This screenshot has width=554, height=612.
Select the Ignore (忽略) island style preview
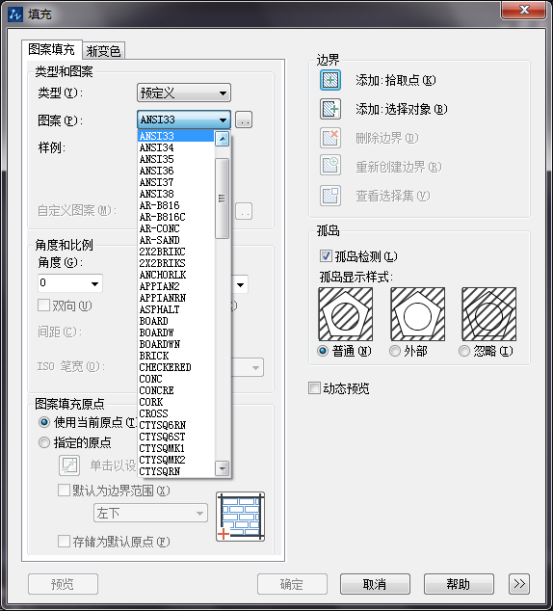click(489, 314)
